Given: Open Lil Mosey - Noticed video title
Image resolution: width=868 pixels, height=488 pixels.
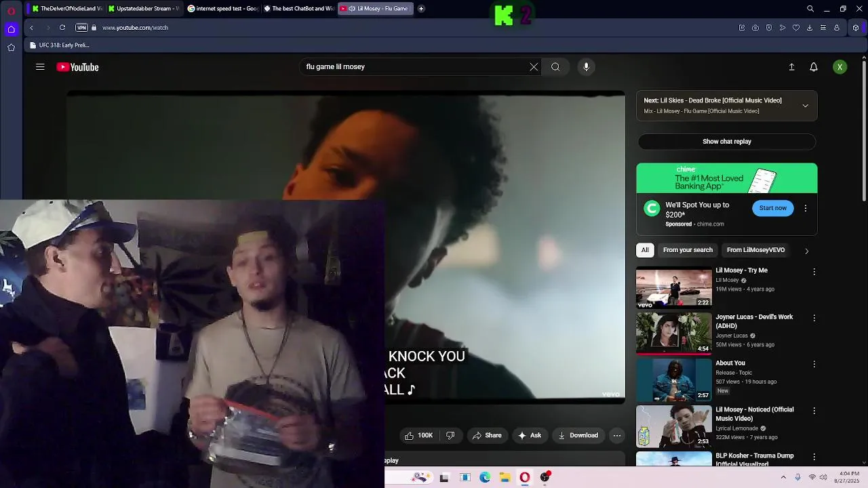Looking at the screenshot, I should click(755, 414).
